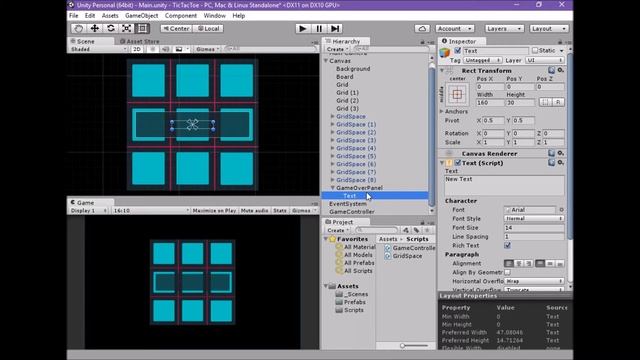Open the Assets menu
This screenshot has height=360, width=640.
[x=110, y=16]
